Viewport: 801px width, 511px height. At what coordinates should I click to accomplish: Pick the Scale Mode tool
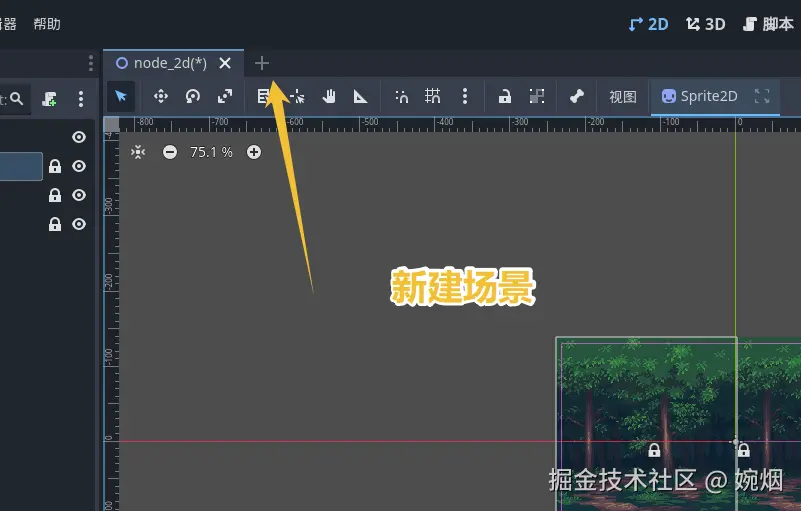point(225,96)
